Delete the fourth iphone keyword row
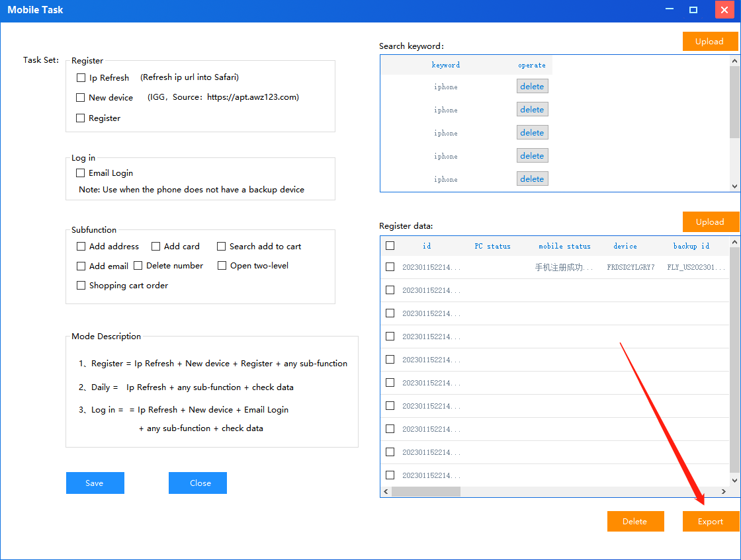The image size is (741, 560). click(532, 156)
